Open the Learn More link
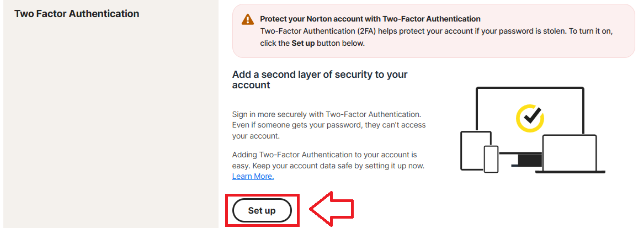The width and height of the screenshot is (644, 228). coord(253,177)
